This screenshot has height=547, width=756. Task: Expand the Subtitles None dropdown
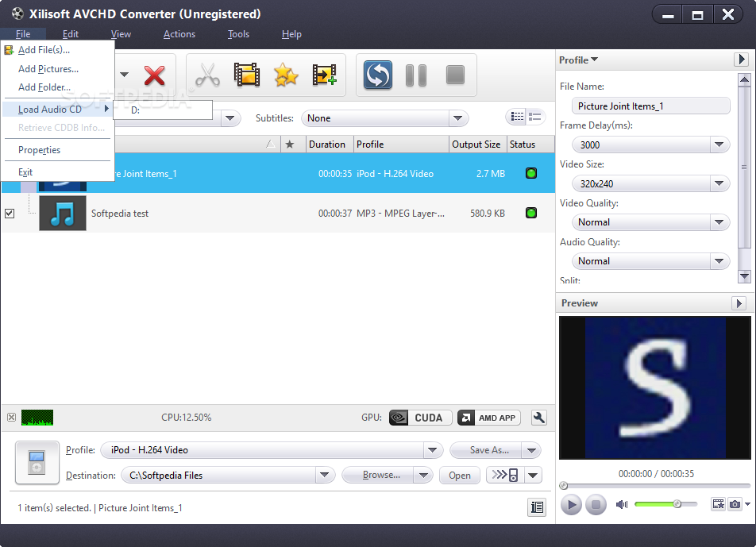[x=457, y=118]
